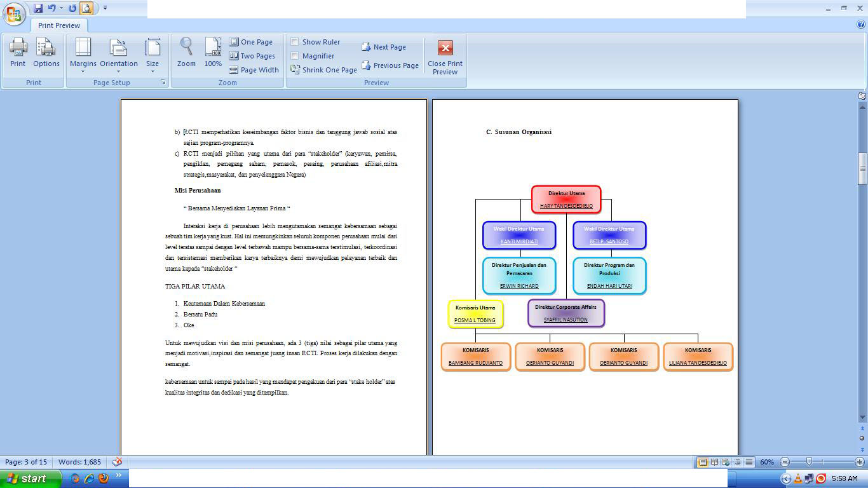Open the Zoom magnifying glass dialog
This screenshot has width=868, height=488.
pyautogui.click(x=186, y=52)
